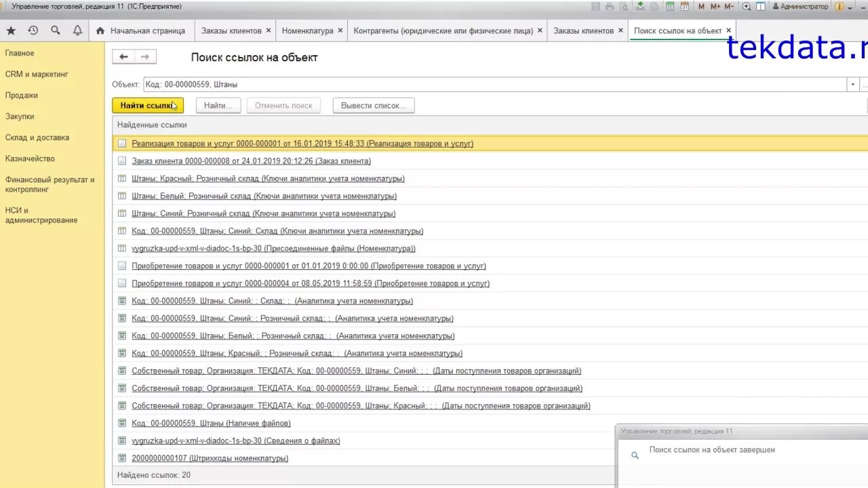Close the Номенклатура tab
Screen dimensions: 868x488
(340, 30)
